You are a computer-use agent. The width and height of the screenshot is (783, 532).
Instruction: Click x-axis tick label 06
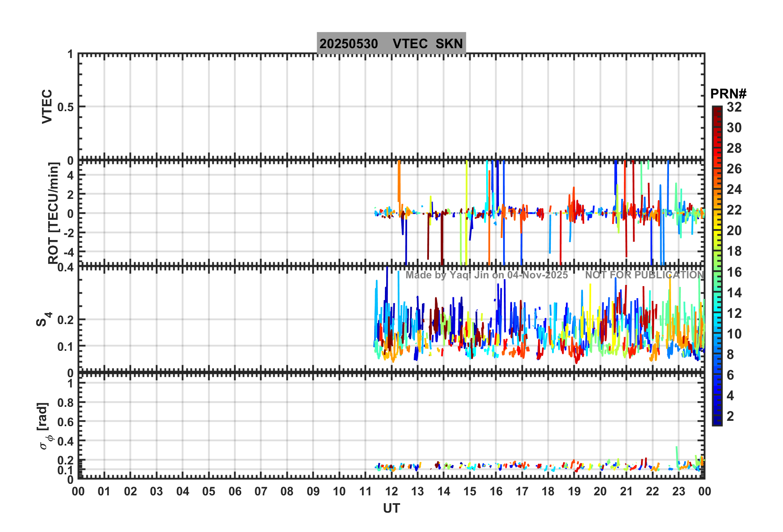point(235,491)
